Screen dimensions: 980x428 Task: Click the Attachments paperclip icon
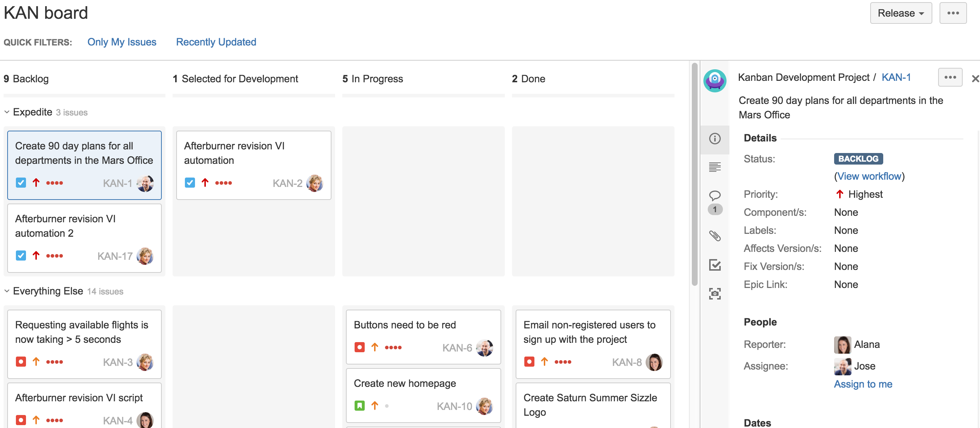(x=715, y=236)
